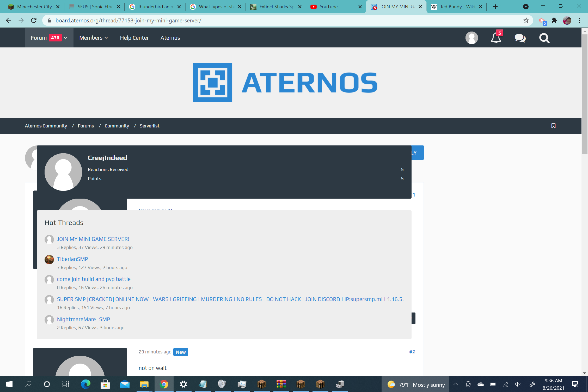The width and height of the screenshot is (588, 392).
Task: Open the TiberianSMP hot thread
Action: (72, 259)
